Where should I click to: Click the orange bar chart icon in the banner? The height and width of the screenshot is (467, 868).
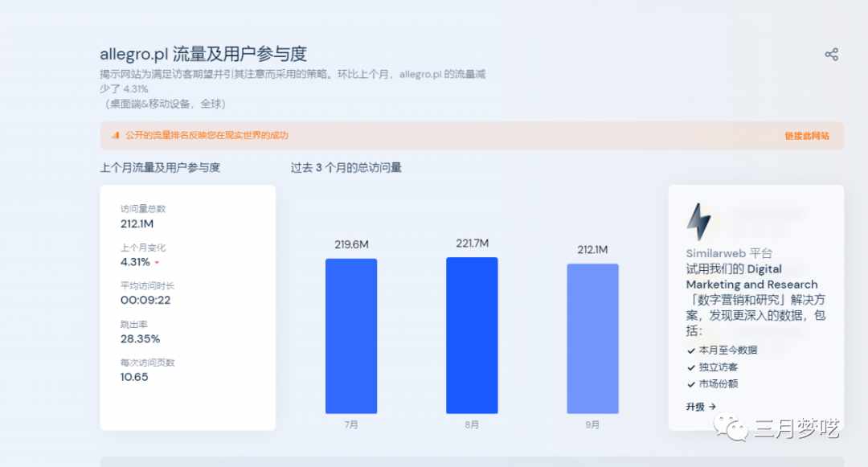[x=116, y=136]
